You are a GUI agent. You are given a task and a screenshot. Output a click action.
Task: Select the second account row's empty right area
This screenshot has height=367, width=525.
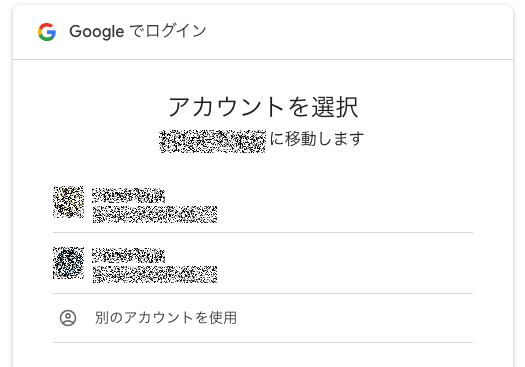pyautogui.click(x=345, y=263)
